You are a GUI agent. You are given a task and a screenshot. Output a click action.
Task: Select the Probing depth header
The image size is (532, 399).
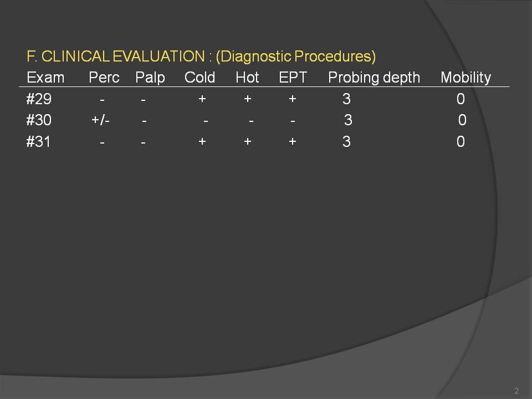[x=374, y=78]
